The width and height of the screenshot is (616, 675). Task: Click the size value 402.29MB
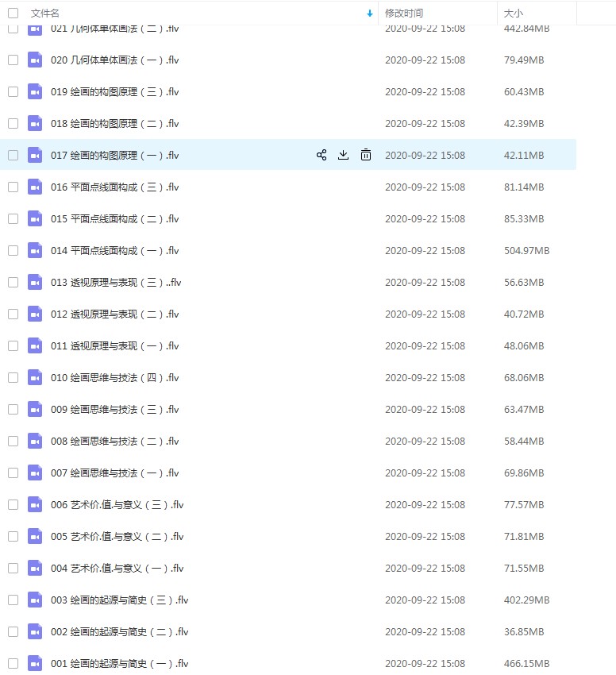pyautogui.click(x=527, y=600)
